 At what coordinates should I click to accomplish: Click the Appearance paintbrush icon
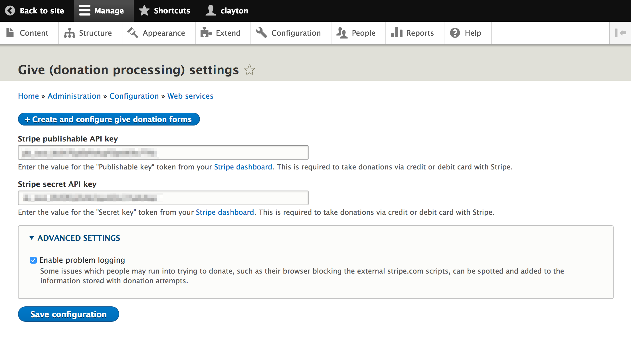[133, 33]
